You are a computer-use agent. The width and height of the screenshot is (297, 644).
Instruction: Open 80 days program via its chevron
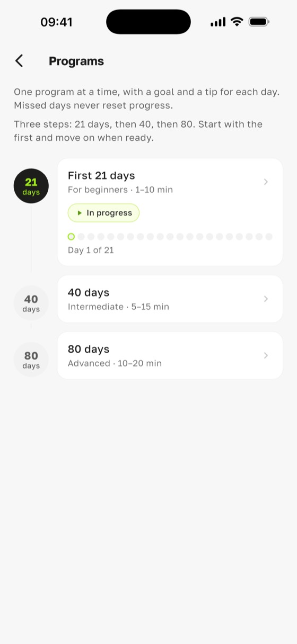pyautogui.click(x=266, y=355)
